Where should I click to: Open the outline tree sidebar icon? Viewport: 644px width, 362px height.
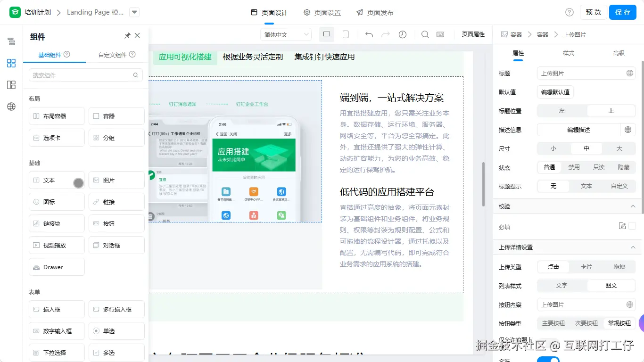click(x=11, y=41)
